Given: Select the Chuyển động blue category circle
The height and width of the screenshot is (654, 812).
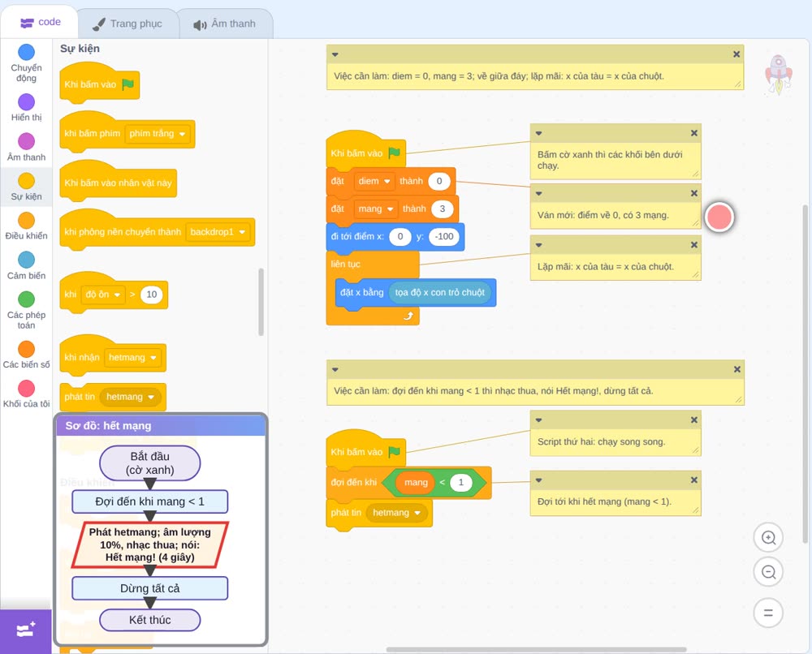Looking at the screenshot, I should 27,52.
